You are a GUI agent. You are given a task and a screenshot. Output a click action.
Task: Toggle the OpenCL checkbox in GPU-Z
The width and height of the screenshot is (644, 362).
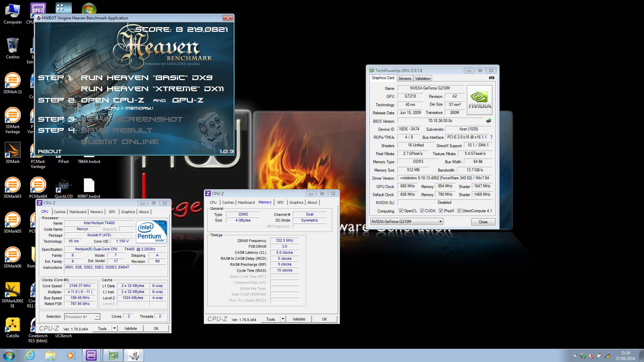click(401, 211)
